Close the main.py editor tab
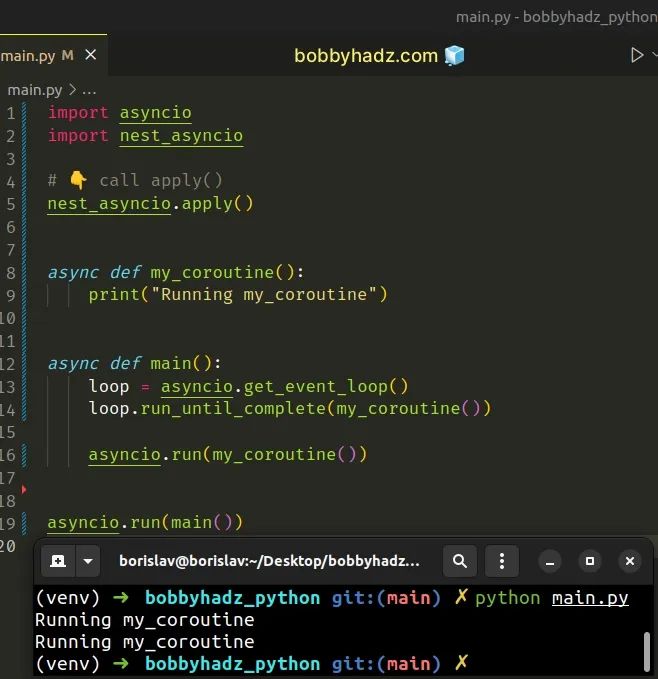 coord(90,55)
